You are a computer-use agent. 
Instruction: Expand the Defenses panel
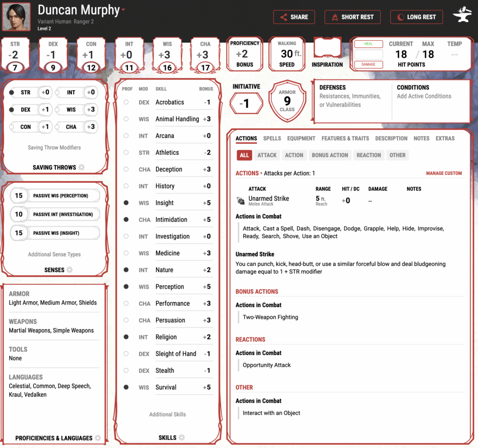[352, 101]
